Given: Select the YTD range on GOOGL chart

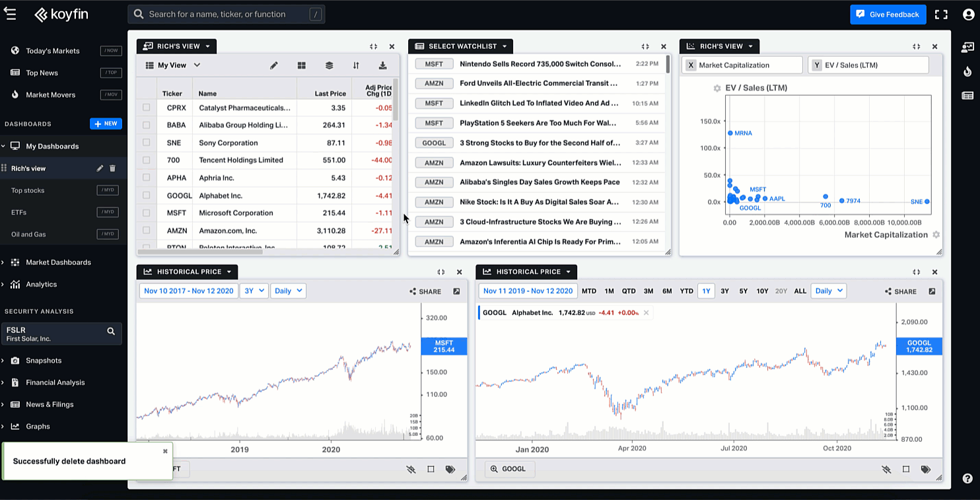Looking at the screenshot, I should [687, 291].
